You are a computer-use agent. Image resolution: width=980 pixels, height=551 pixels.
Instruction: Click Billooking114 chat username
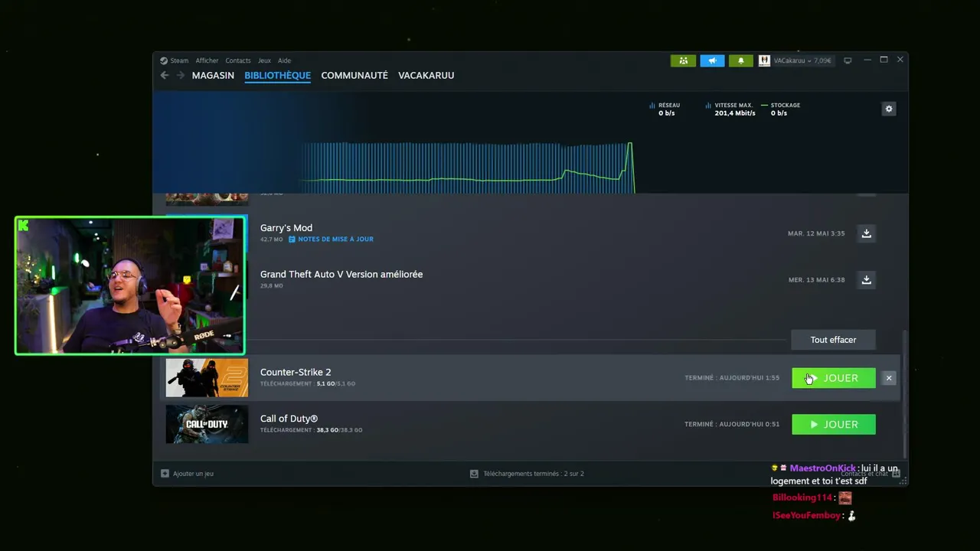click(803, 497)
